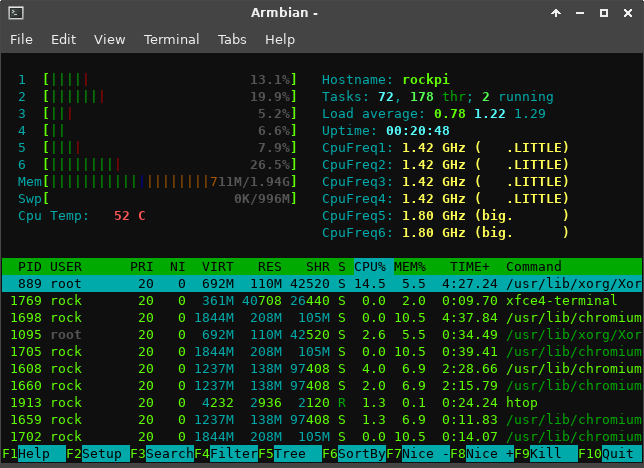Open the View menu
The width and height of the screenshot is (644, 468).
(x=109, y=39)
